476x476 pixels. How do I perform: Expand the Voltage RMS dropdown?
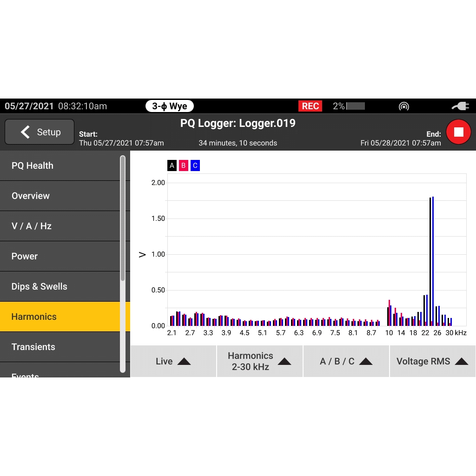[x=433, y=361]
